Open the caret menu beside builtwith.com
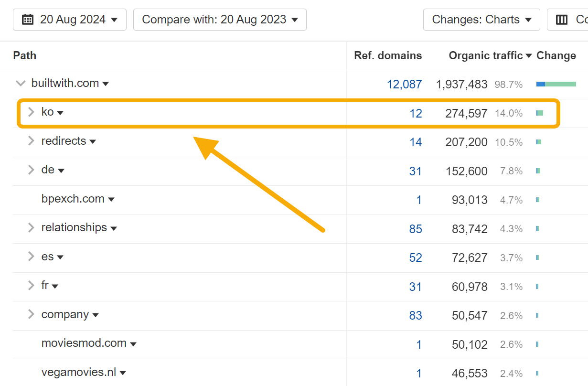The height and width of the screenshot is (386, 588). [x=106, y=83]
